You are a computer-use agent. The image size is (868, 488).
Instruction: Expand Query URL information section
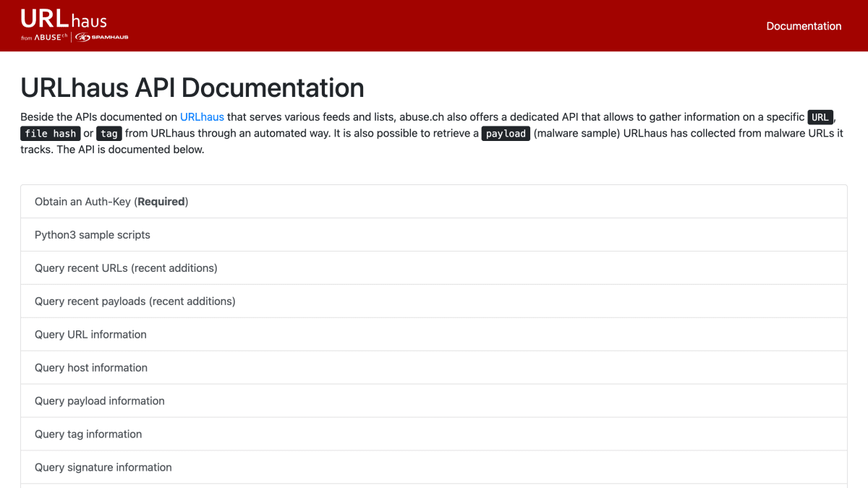[434, 335]
